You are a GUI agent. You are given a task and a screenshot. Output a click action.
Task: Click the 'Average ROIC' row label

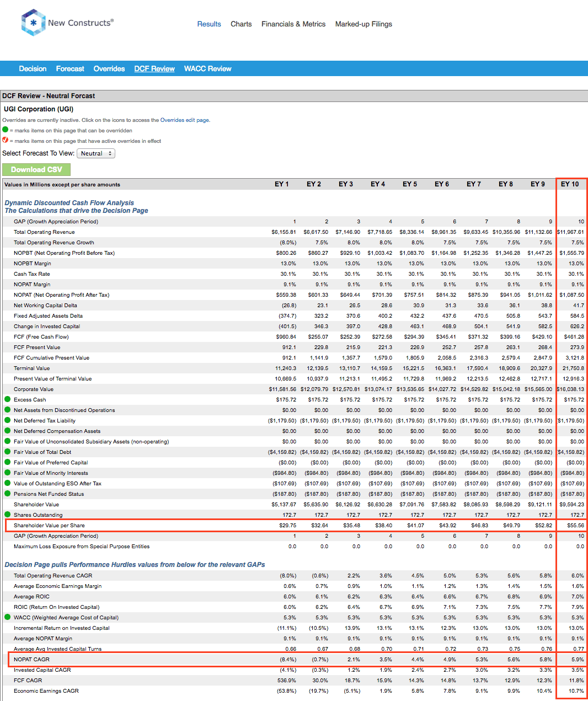[32, 597]
